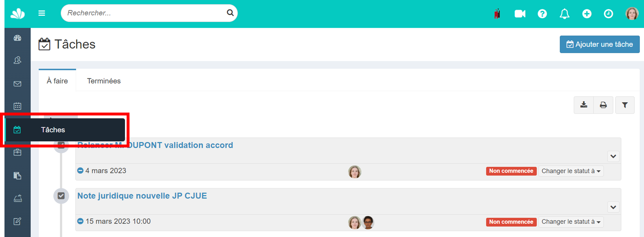Open the filter funnel button
Screen dimensions: 644x237
click(625, 105)
